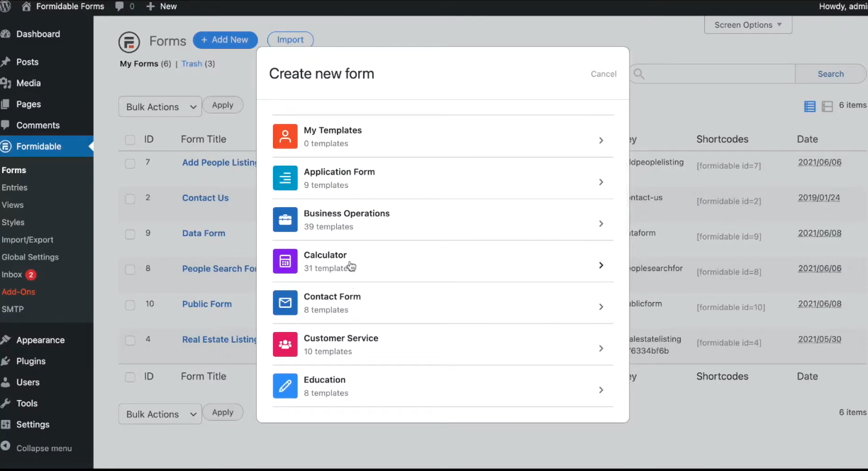
Task: Click the Contact Form envelope icon
Action: tap(285, 303)
